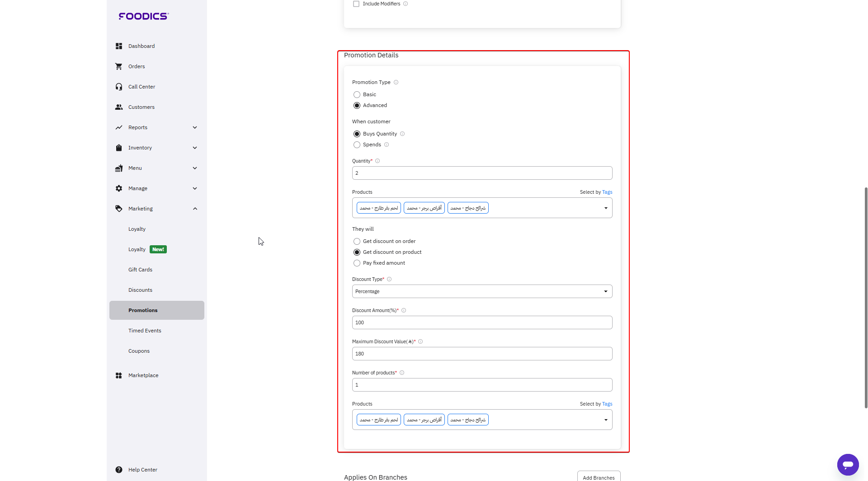
Task: Click the Dashboard icon in sidebar
Action: [119, 46]
